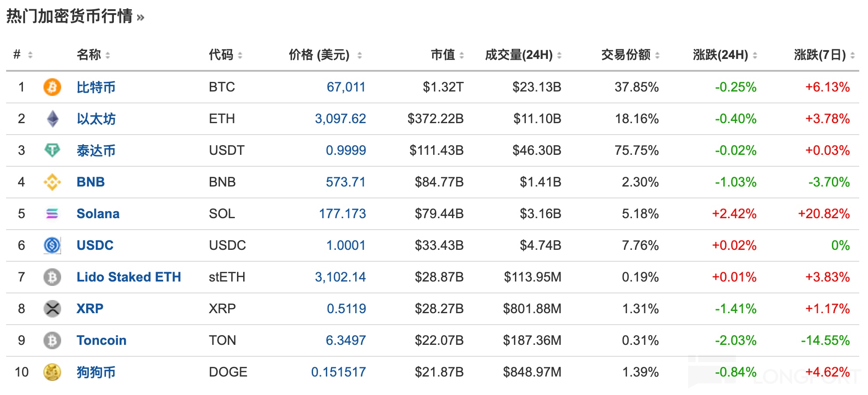The height and width of the screenshot is (395, 868).
Task: Click the XRP black logo icon
Action: click(52, 309)
